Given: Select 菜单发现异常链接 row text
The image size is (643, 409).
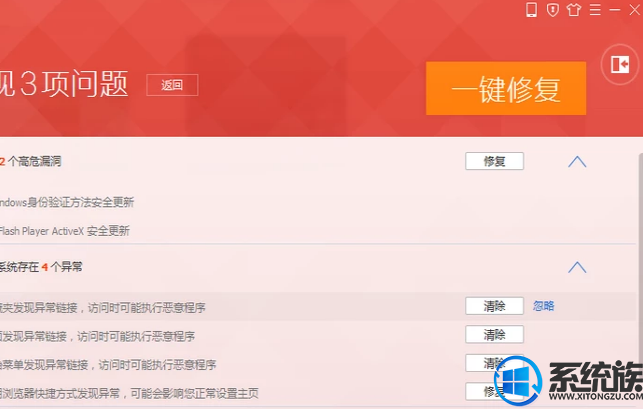Looking at the screenshot, I should coord(108,365).
